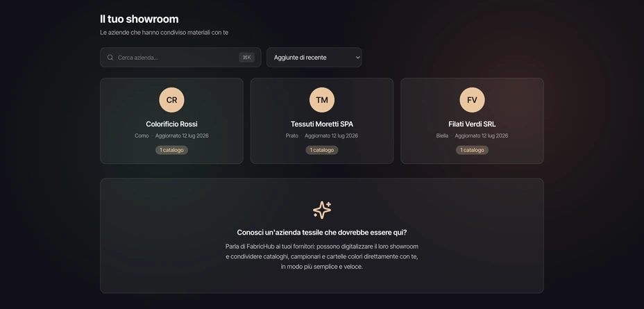644x309 pixels.
Task: Open the Colorificio Rossi company card
Action: tap(171, 121)
